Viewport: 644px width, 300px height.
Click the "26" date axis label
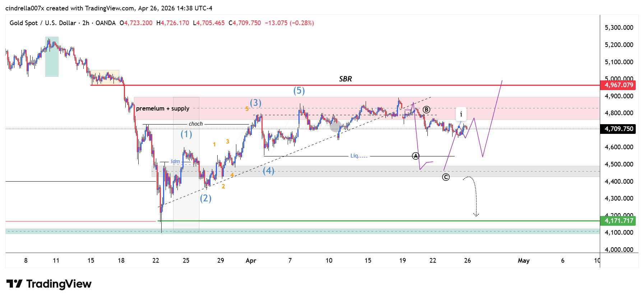coord(467,261)
